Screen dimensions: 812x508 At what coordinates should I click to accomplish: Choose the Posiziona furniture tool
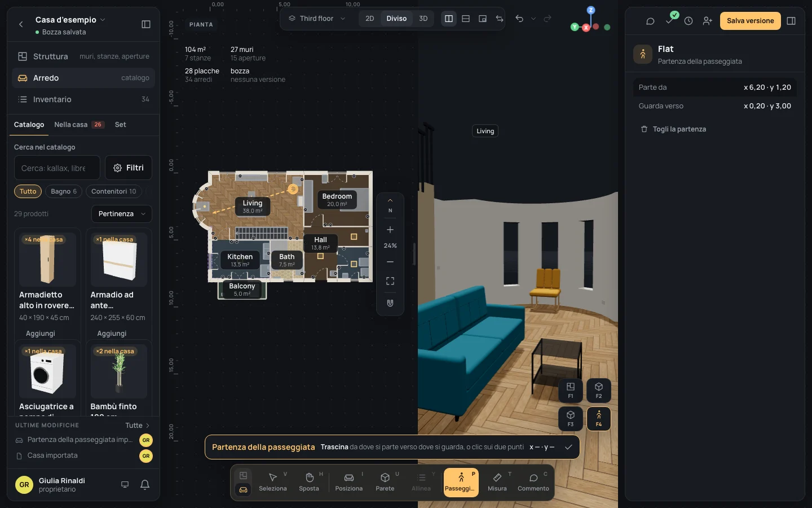tap(349, 482)
